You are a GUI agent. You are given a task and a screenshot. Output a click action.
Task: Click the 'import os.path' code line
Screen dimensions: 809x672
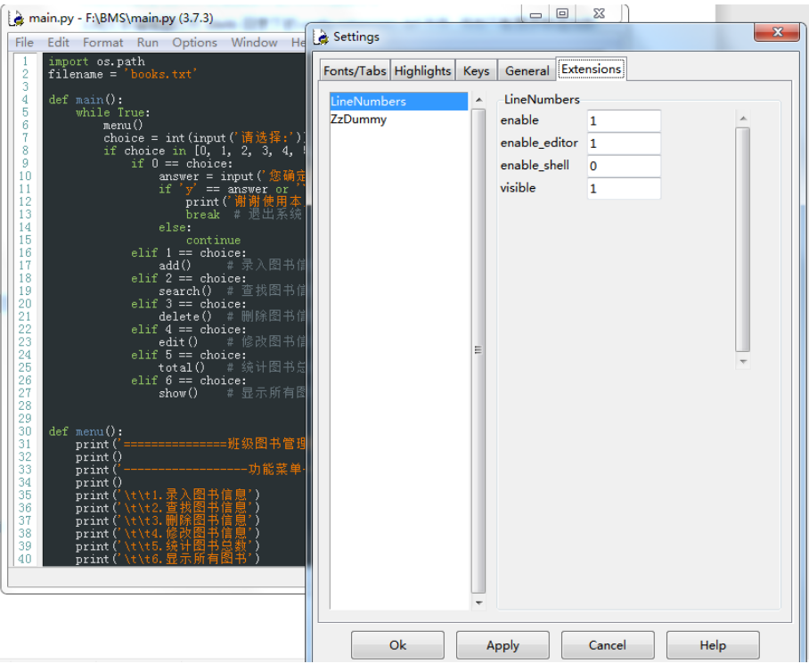[96, 61]
